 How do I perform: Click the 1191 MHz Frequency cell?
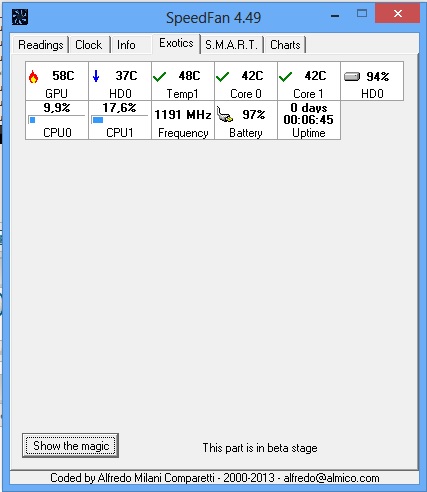[183, 120]
